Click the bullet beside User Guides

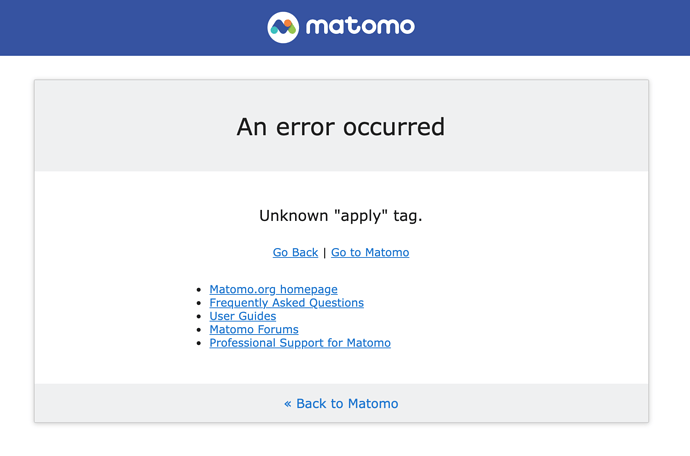[199, 316]
